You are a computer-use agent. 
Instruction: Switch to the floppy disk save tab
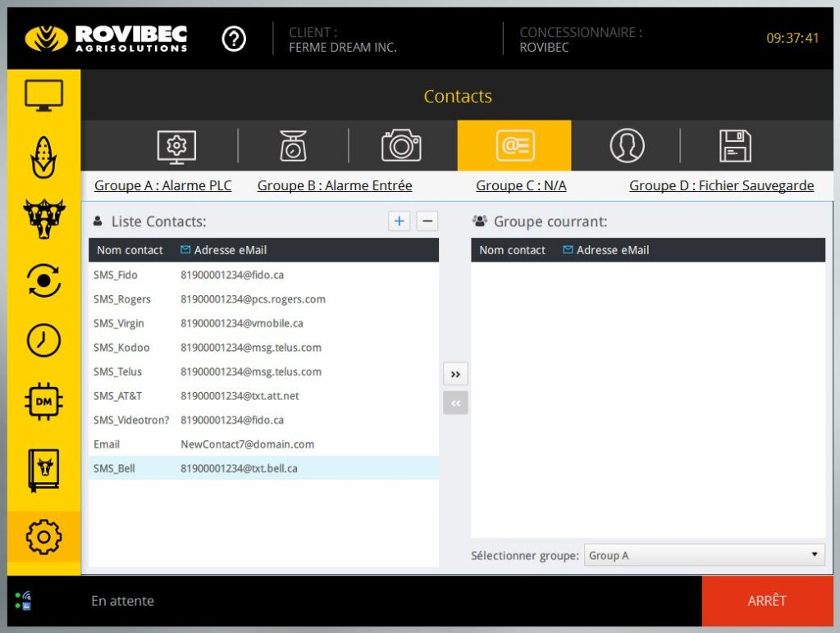coord(735,146)
